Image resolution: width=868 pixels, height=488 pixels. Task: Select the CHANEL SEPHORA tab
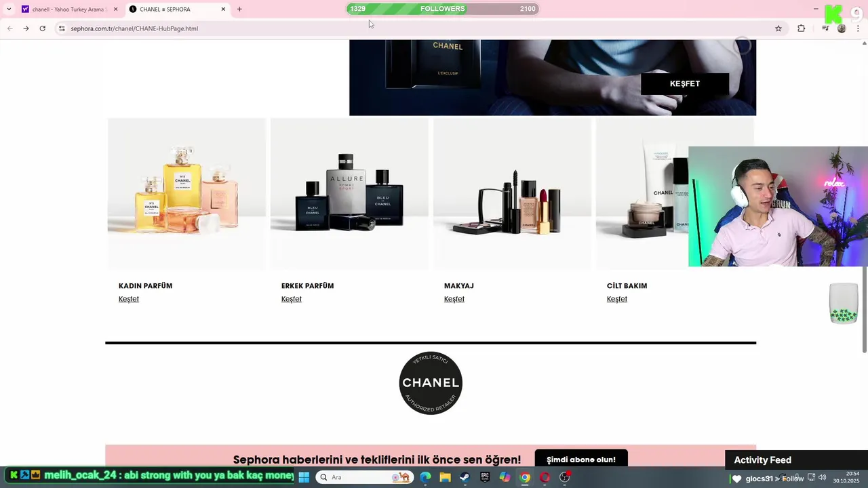[x=176, y=9]
